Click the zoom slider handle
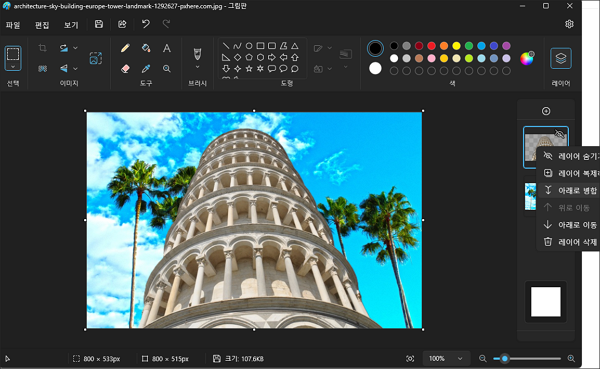Image resolution: width=600 pixels, height=369 pixels. coord(505,359)
